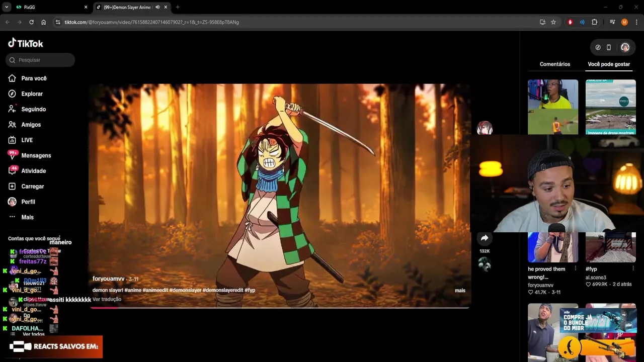Select the Demon Slayer Anime tab
Viewport: 644px width, 362px height.
(128, 7)
